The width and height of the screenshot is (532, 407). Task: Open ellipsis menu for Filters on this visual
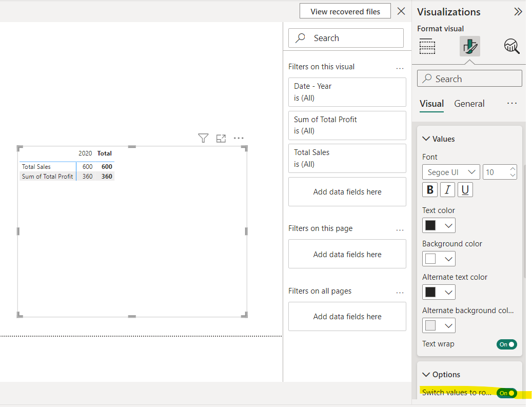(x=400, y=68)
